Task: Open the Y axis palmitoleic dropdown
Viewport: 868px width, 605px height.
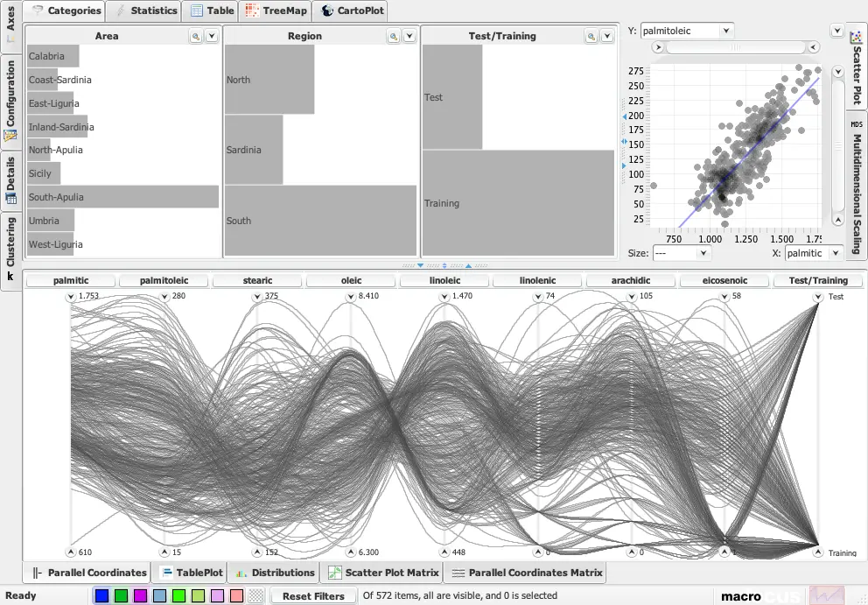Action: pyautogui.click(x=726, y=31)
